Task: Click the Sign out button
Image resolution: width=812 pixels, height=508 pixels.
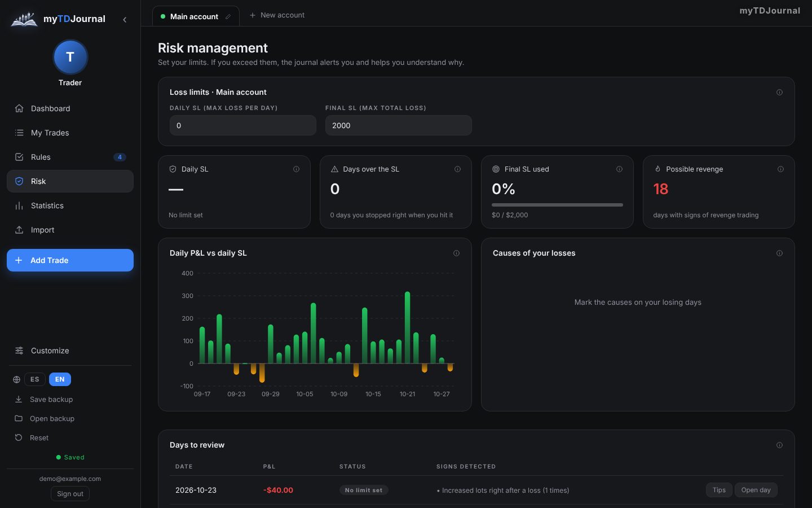Action: click(x=70, y=494)
